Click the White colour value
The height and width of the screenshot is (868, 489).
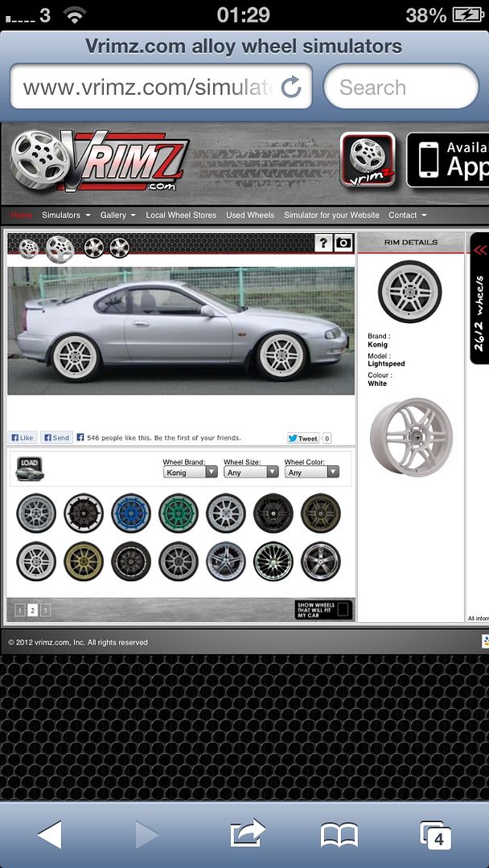point(377,383)
